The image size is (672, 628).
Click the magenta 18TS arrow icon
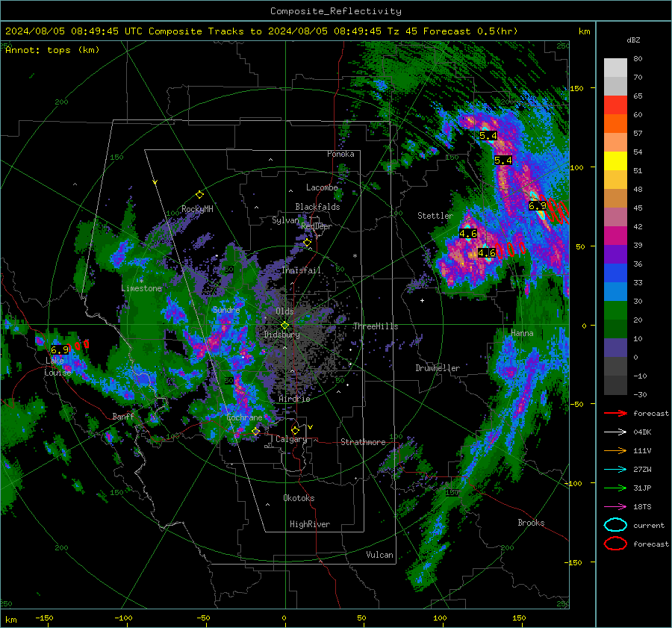pyautogui.click(x=615, y=507)
